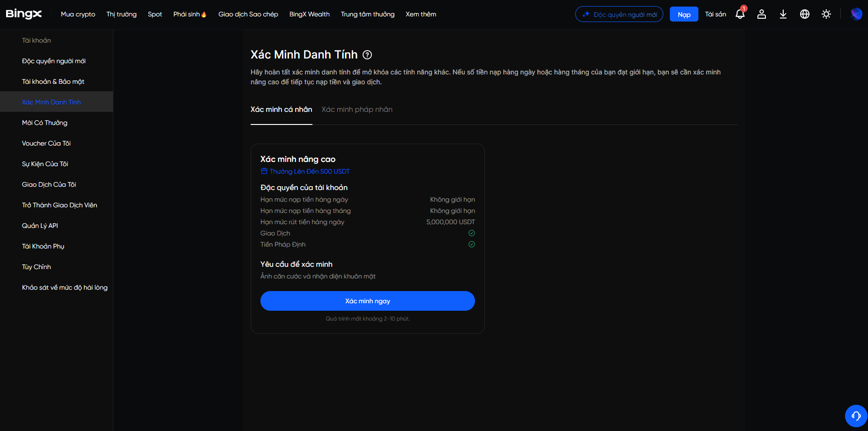This screenshot has height=431, width=868.
Task: Click the Đặc quyền của tài khoản heading
Action: coord(304,187)
